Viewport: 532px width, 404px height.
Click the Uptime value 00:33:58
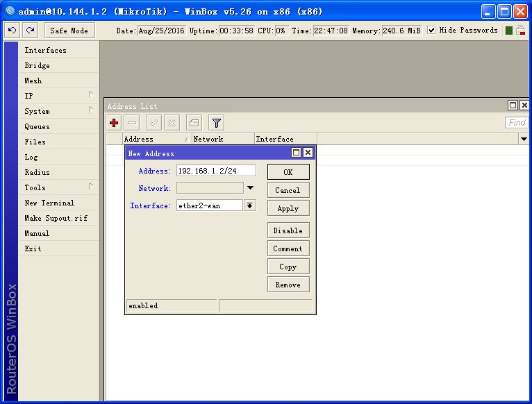[x=236, y=31]
